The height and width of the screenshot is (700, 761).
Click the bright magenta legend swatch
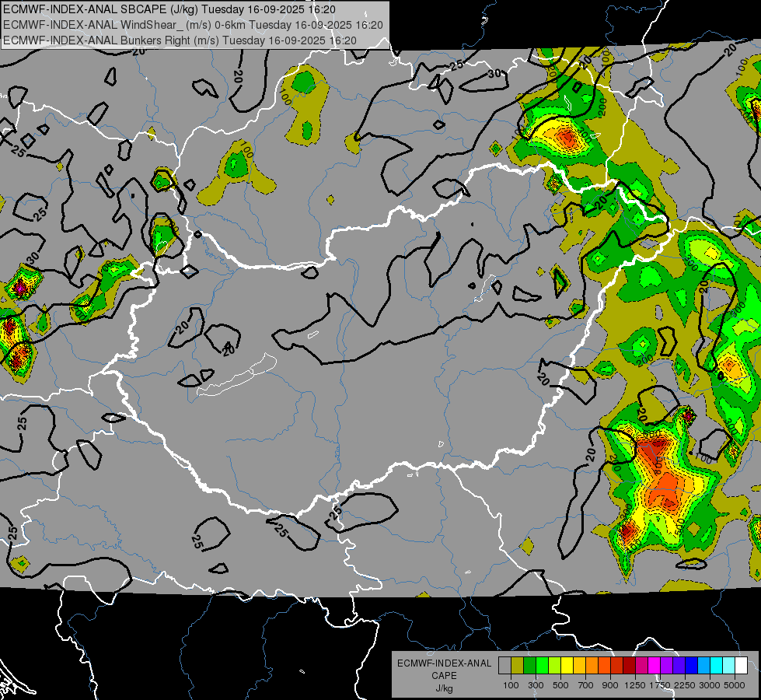click(x=654, y=666)
